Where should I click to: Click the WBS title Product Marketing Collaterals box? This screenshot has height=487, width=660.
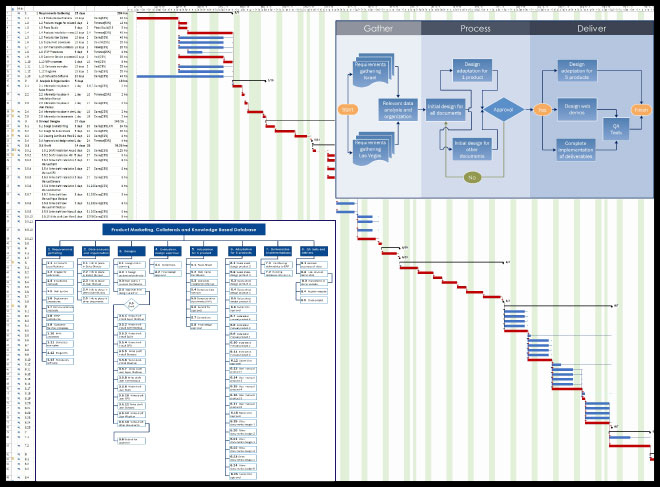coord(184,230)
